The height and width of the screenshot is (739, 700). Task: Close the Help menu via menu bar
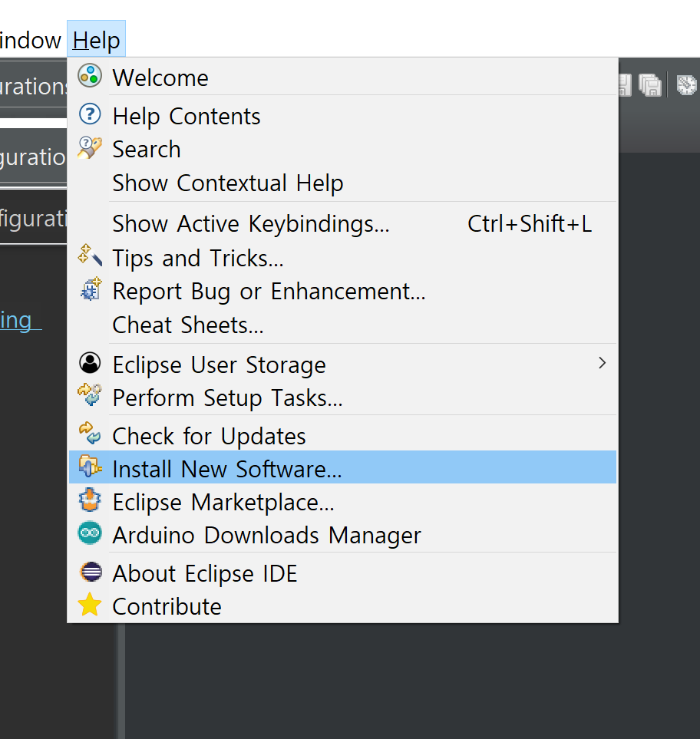pos(96,40)
